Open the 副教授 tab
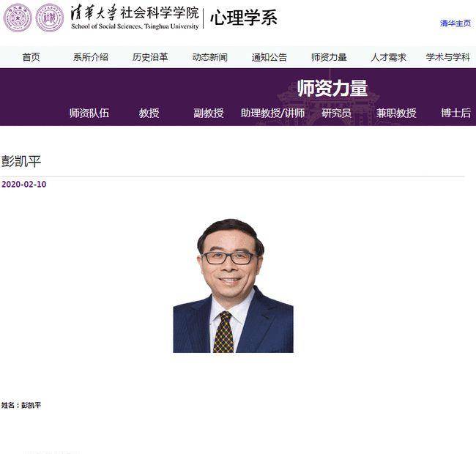Screen dimensions: 476x454 (209, 113)
